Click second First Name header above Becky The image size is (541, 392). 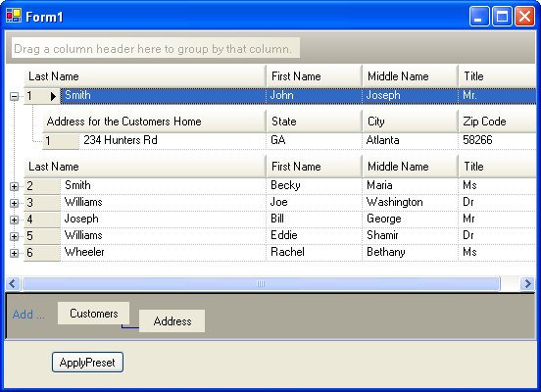pos(315,167)
